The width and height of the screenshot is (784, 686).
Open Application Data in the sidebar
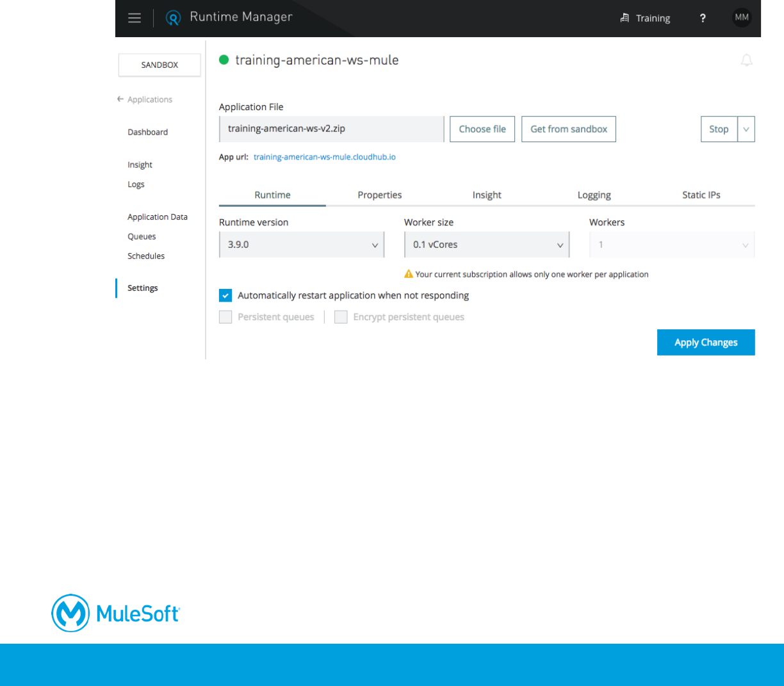pyautogui.click(x=158, y=216)
